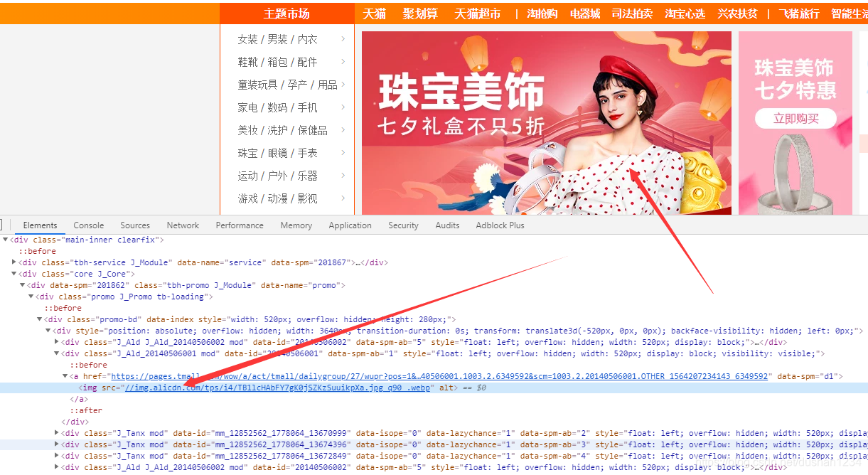This screenshot has width=868, height=475.
Task: Open the 珠宝美饰 七夕特惠 side banner image
Action: point(795,123)
